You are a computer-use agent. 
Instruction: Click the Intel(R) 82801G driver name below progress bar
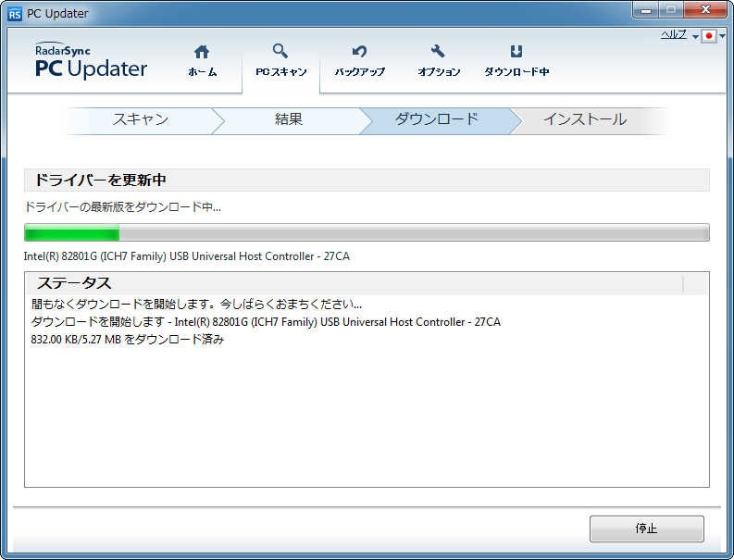tap(187, 256)
